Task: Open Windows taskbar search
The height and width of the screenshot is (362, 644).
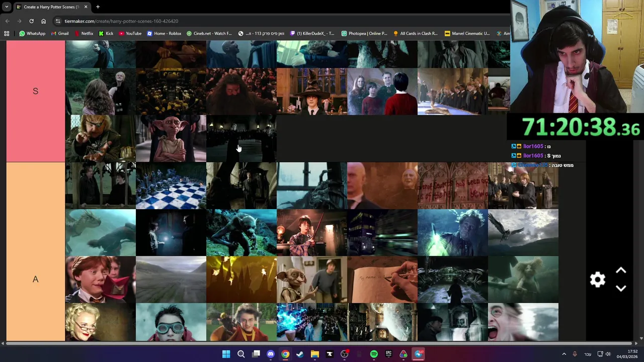Action: coord(241,354)
